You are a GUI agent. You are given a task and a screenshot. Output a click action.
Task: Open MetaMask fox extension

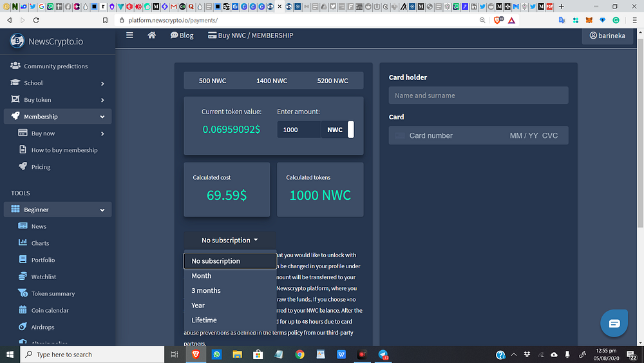coord(589,20)
